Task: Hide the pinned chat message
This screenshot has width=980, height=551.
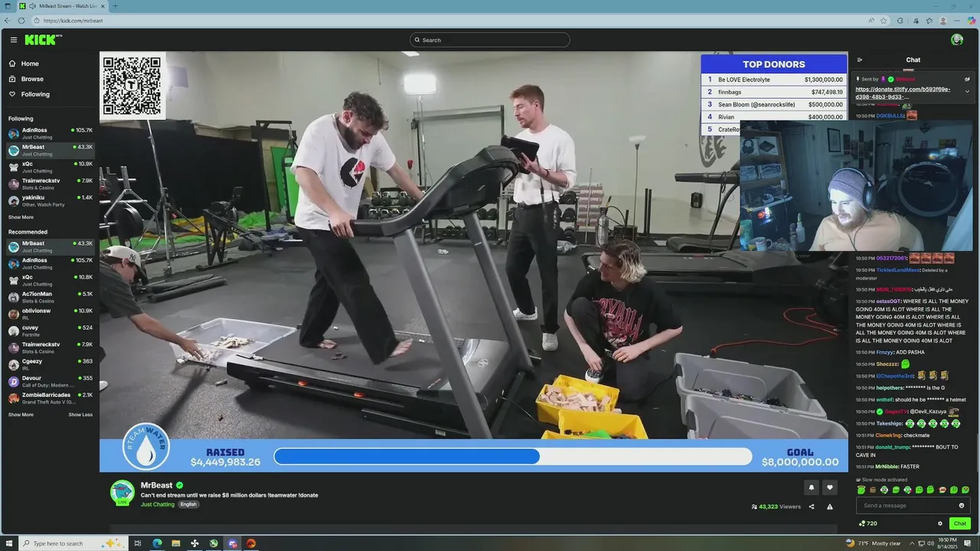Action: click(967, 79)
